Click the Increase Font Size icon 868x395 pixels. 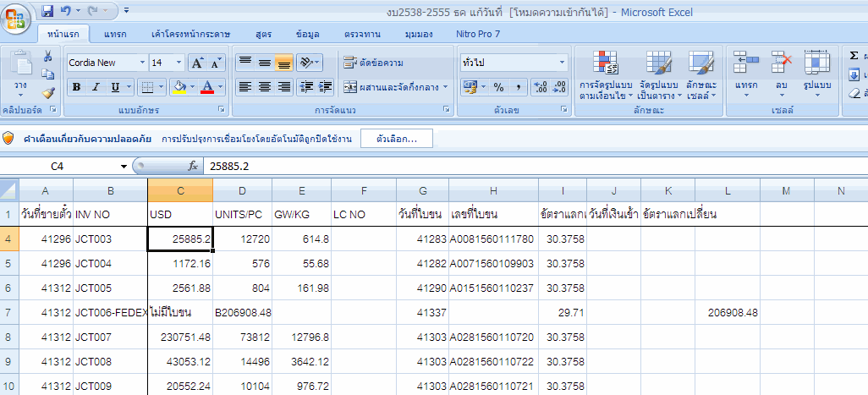197,63
